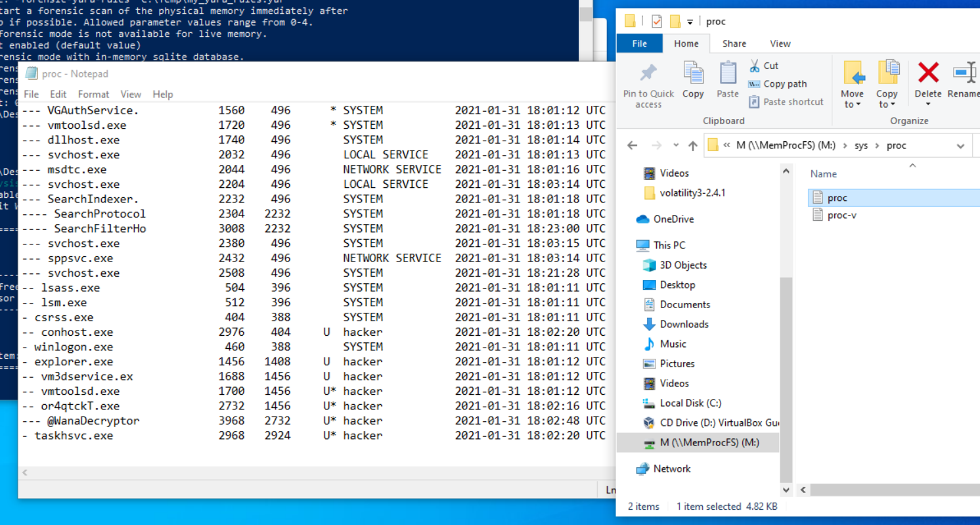Open Quick access toolbar customize dropdown

click(690, 22)
